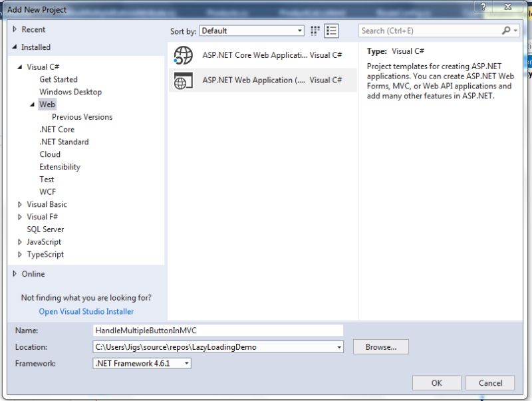Open the search options dropdown arrow
532x401 pixels.
(x=515, y=31)
